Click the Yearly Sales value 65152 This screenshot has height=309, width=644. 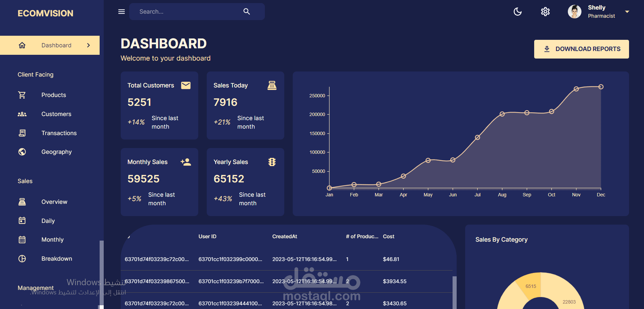click(x=229, y=179)
